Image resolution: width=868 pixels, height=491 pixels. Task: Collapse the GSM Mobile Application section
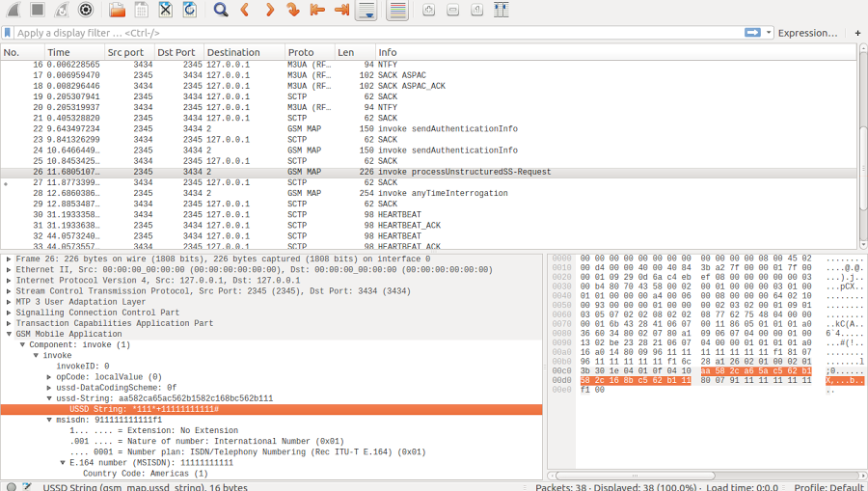10,334
